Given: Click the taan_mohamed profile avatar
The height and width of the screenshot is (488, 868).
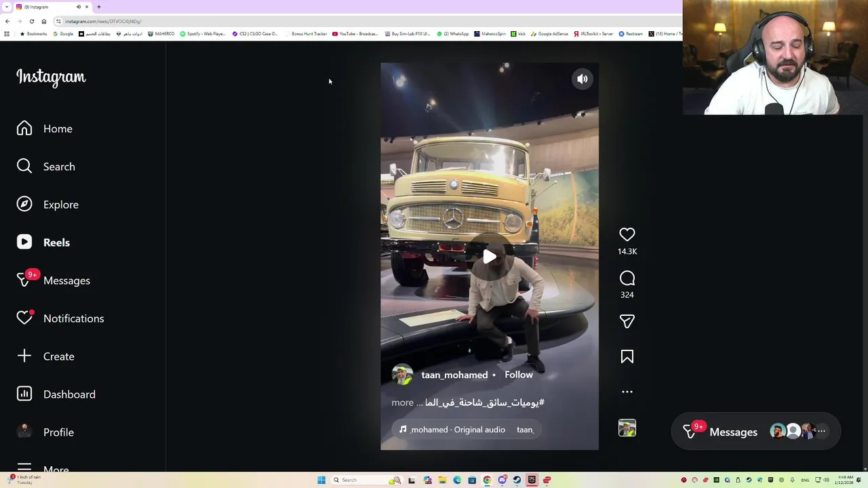Looking at the screenshot, I should [x=402, y=375].
